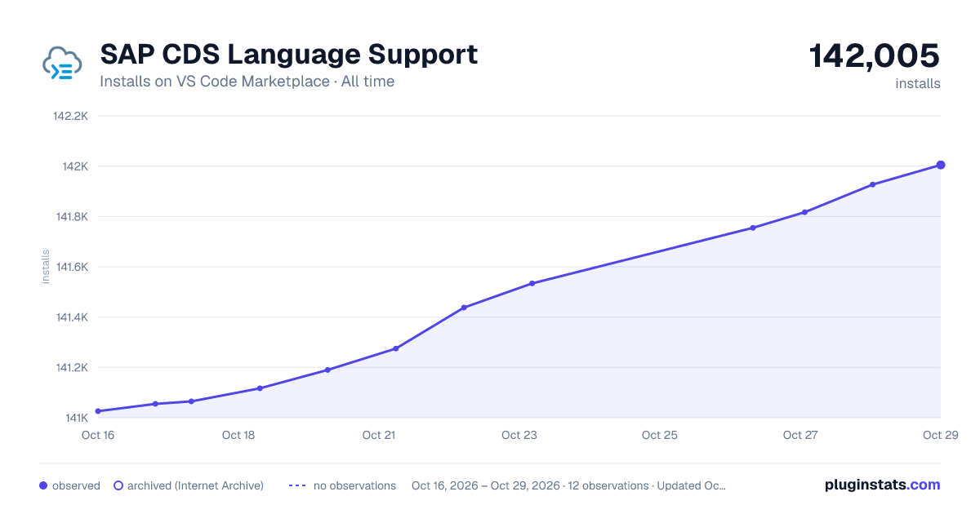
Task: Click the 'no observations' legend label
Action: [354, 485]
